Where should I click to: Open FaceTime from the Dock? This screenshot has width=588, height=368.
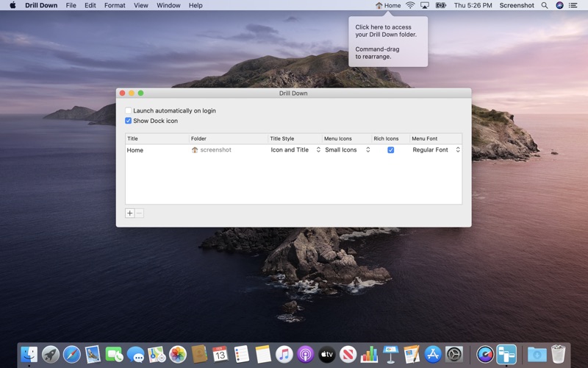[x=114, y=354]
